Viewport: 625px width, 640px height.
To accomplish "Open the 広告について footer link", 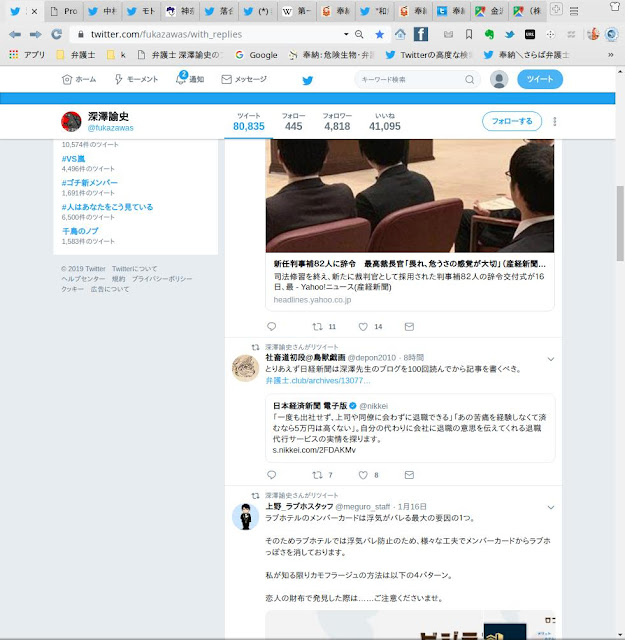I will [110, 289].
